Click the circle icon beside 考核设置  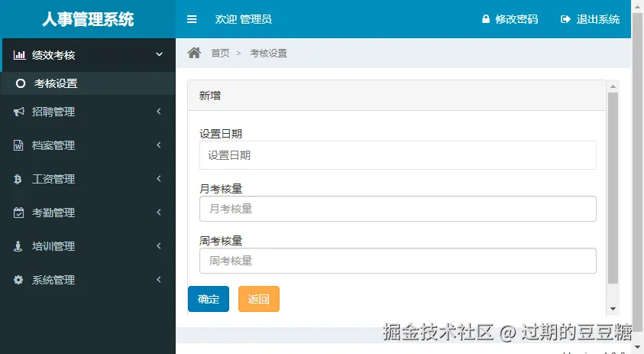tap(21, 83)
